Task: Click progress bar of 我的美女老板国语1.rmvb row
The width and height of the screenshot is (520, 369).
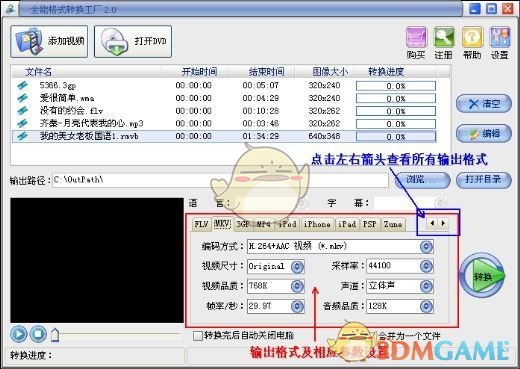Action: click(x=396, y=137)
